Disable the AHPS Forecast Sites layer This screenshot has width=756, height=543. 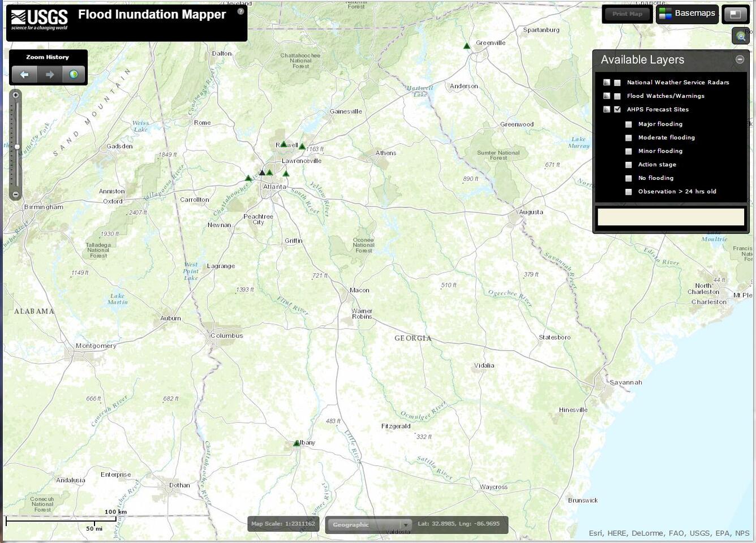(x=617, y=109)
